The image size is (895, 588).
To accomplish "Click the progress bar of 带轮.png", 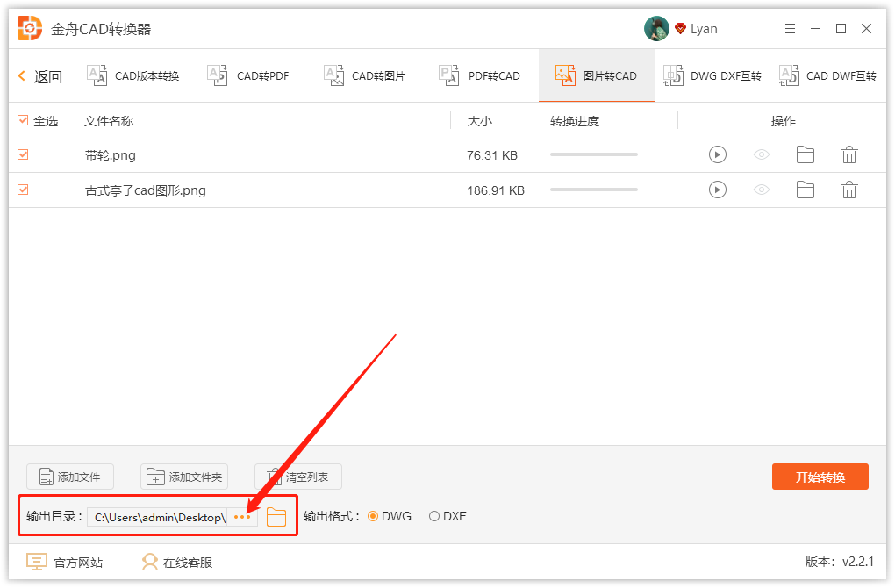I will [593, 154].
